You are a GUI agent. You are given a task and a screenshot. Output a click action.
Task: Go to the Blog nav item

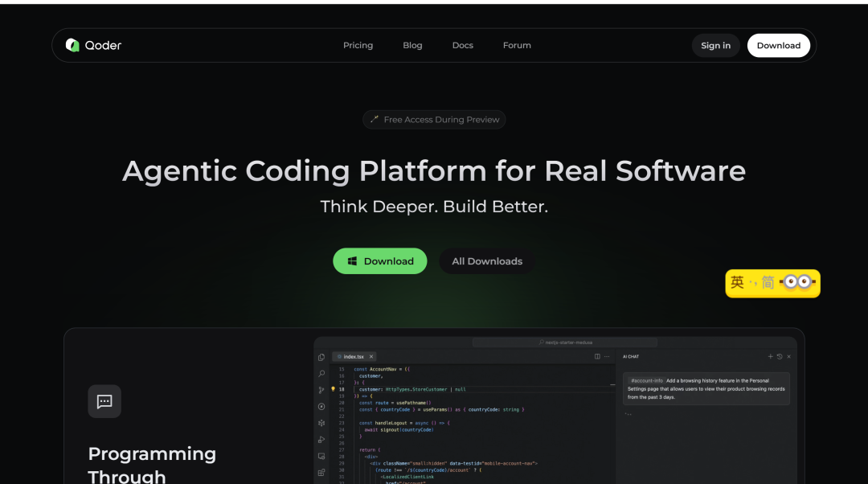pyautogui.click(x=412, y=45)
